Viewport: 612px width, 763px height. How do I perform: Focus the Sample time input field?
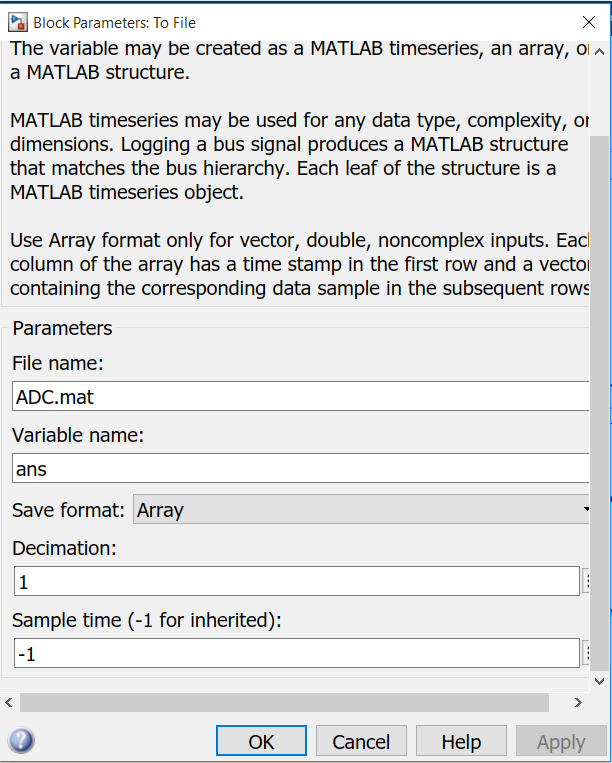(296, 653)
